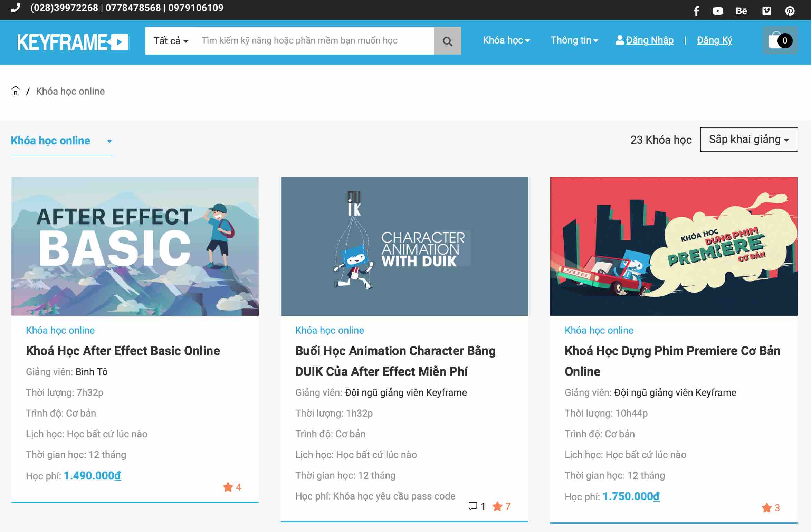811x532 pixels.
Task: Open the YouTube social icon
Action: [x=718, y=11]
